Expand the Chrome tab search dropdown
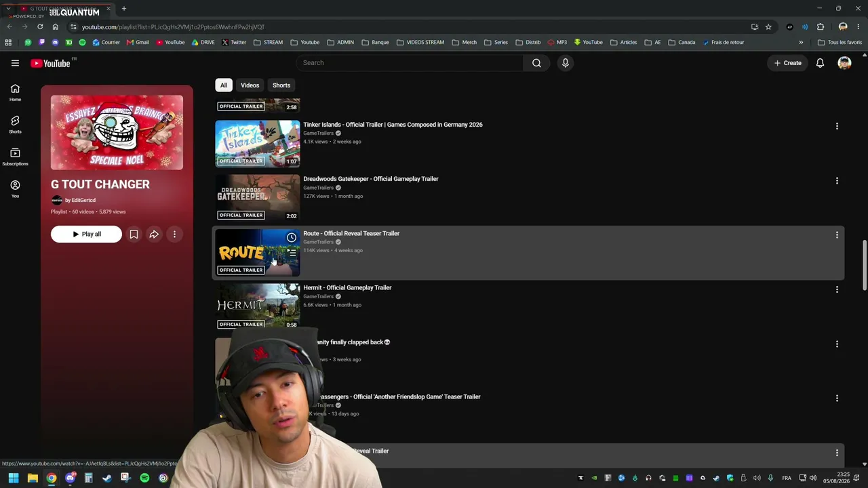The image size is (868, 488). click(8, 9)
